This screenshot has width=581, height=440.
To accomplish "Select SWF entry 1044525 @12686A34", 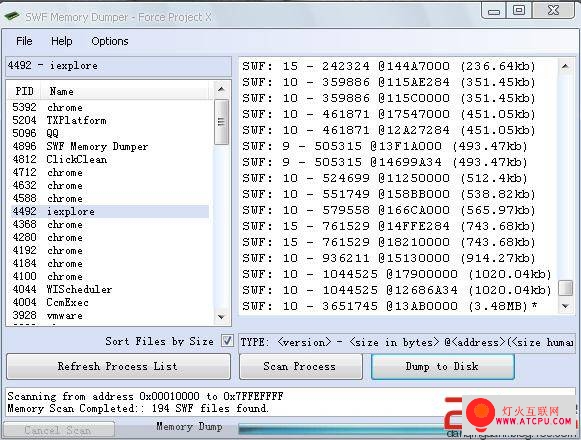I will pos(397,290).
